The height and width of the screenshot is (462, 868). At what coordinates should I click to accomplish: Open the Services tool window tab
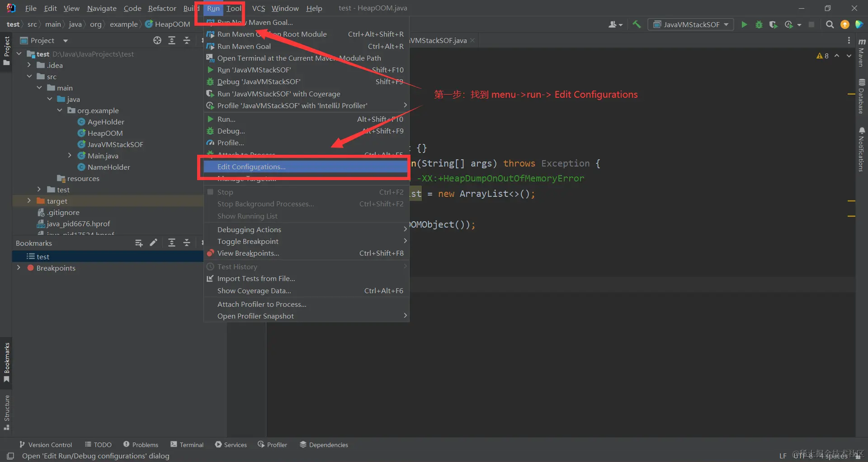[231, 445]
